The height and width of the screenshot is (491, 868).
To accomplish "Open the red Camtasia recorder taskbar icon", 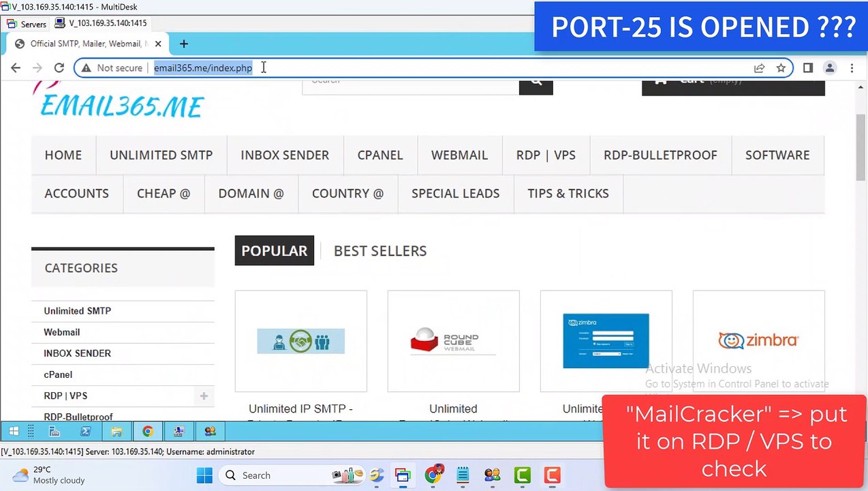I will pos(552,475).
